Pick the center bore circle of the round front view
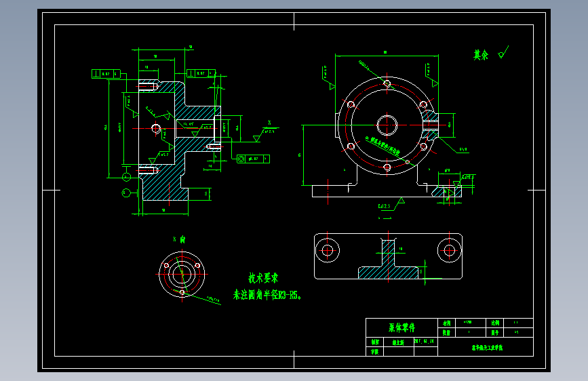588x381 pixels. point(387,125)
